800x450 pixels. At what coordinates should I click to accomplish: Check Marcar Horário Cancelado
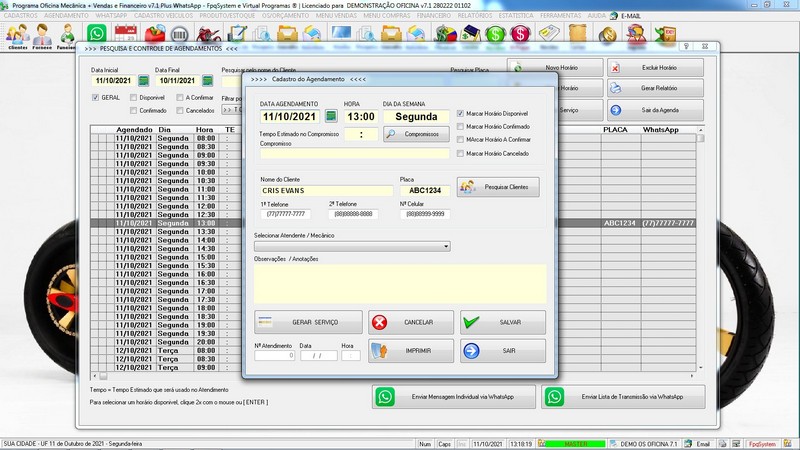tap(460, 153)
